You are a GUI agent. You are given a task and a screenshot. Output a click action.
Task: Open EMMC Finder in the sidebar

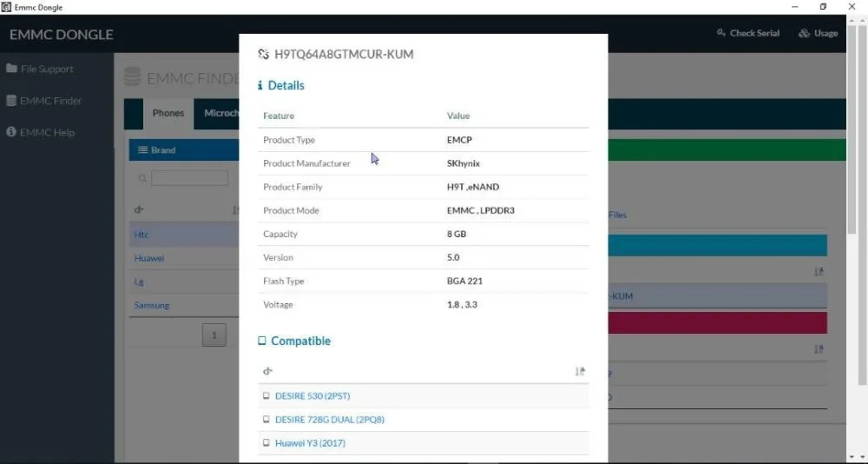[x=43, y=100]
